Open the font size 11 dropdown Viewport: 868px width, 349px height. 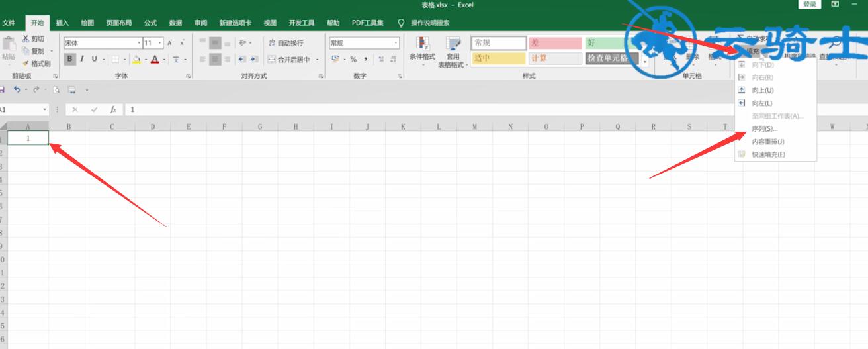(159, 43)
